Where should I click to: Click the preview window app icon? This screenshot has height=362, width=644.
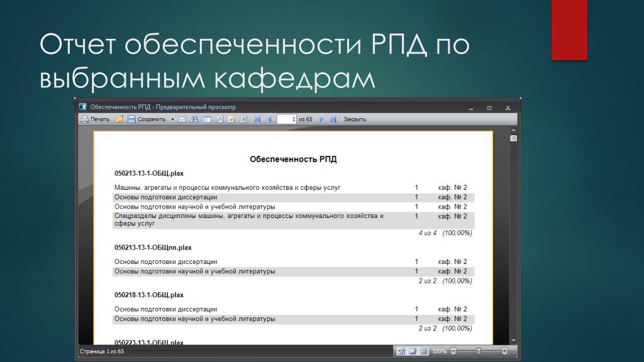[82, 107]
